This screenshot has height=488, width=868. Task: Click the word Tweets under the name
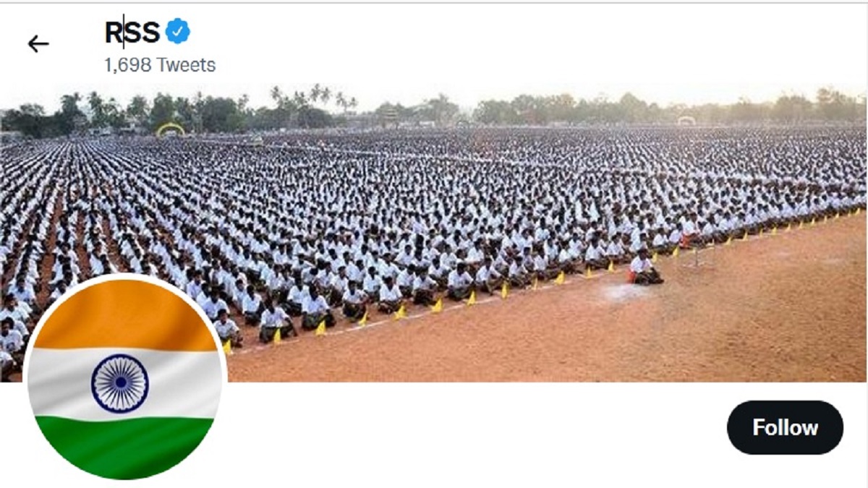click(x=187, y=65)
